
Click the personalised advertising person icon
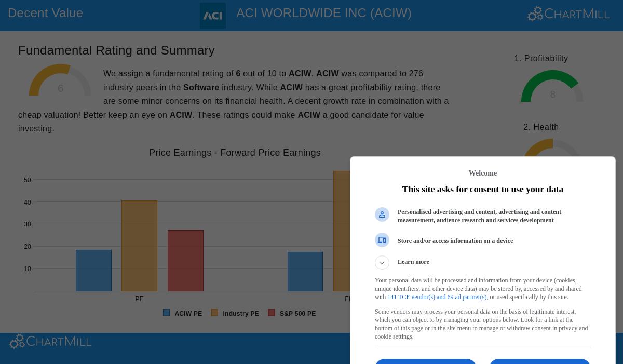pos(382,214)
